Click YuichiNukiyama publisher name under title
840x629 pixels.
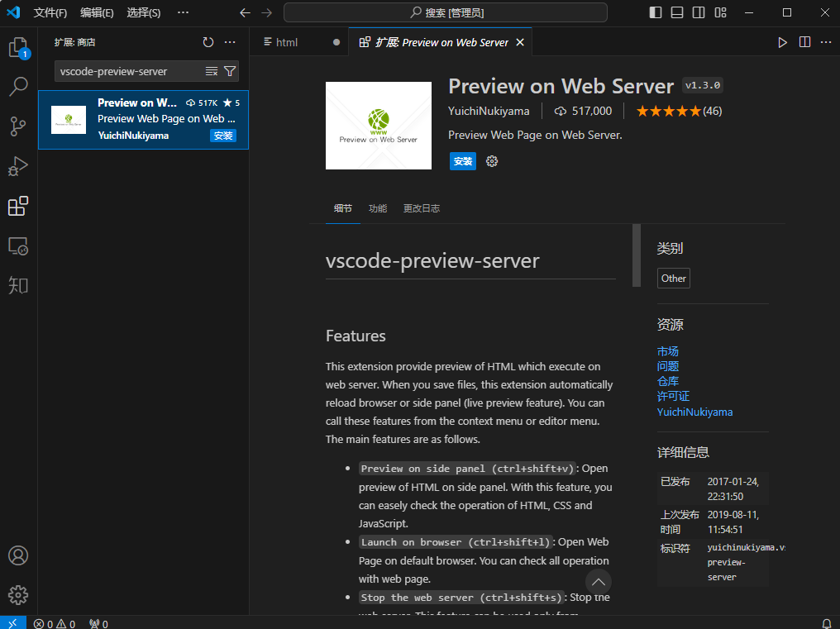(489, 111)
